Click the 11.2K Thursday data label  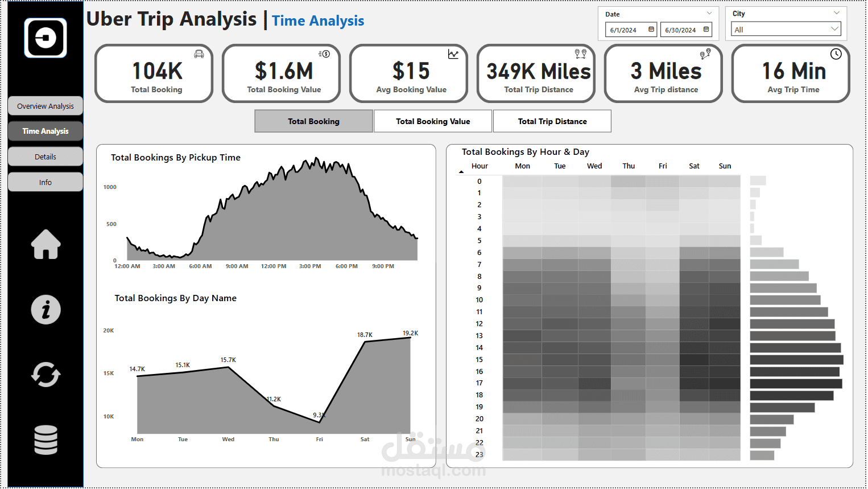tap(274, 399)
